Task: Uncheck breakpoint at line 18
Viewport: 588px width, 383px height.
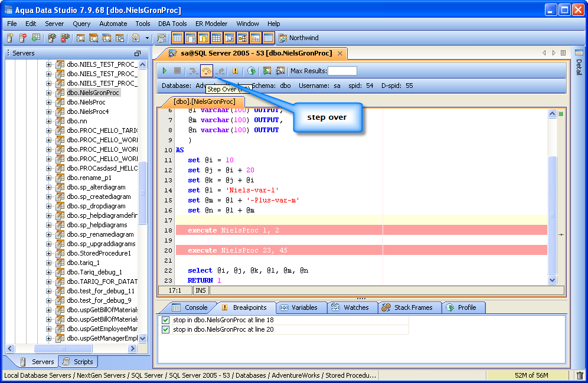Action: point(165,320)
